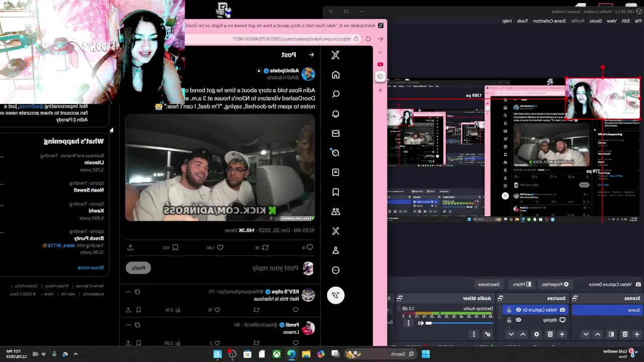Expand browser sidebar chevron arrow
The height and width of the screenshot is (362, 644).
click(x=380, y=52)
